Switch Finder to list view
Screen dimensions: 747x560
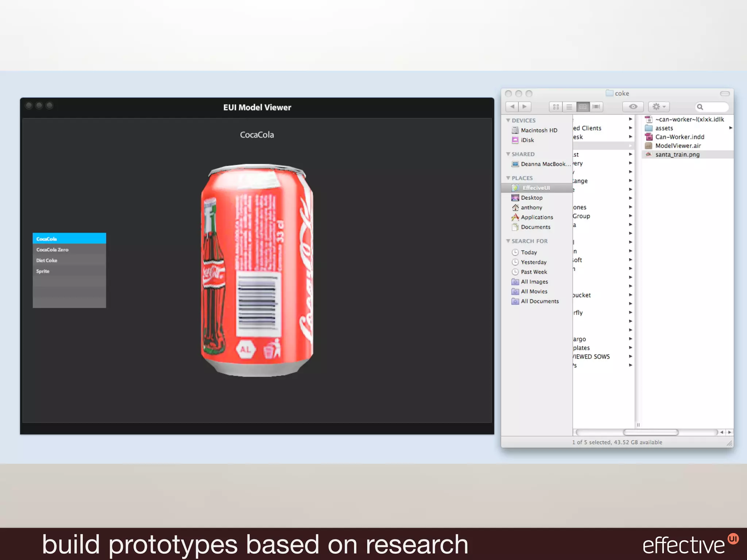569,107
